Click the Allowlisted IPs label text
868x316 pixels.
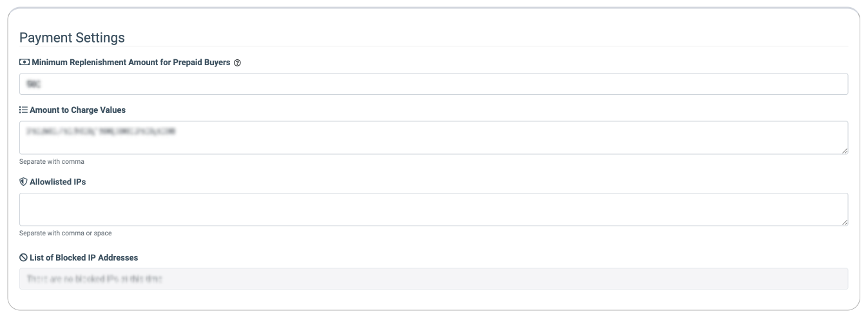tap(58, 182)
